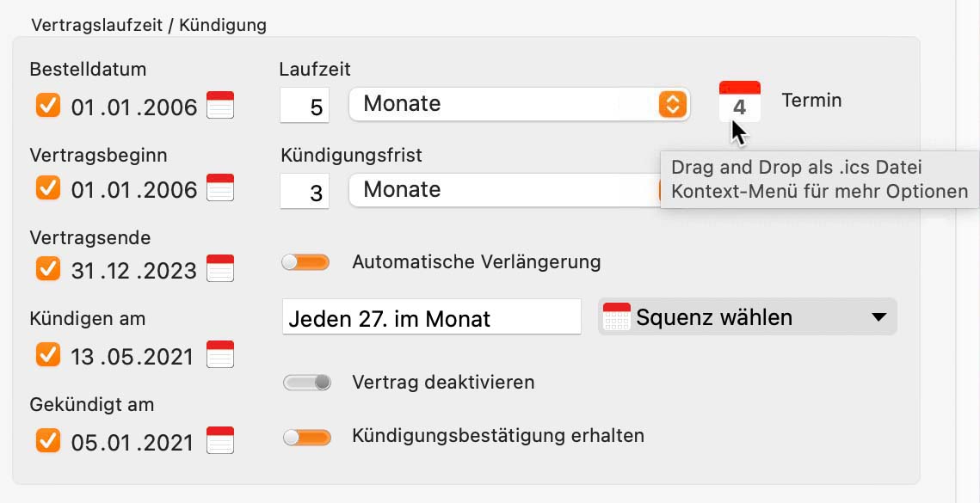
Task: Open calendar picker for Vertragsbeginn
Action: coord(220,187)
